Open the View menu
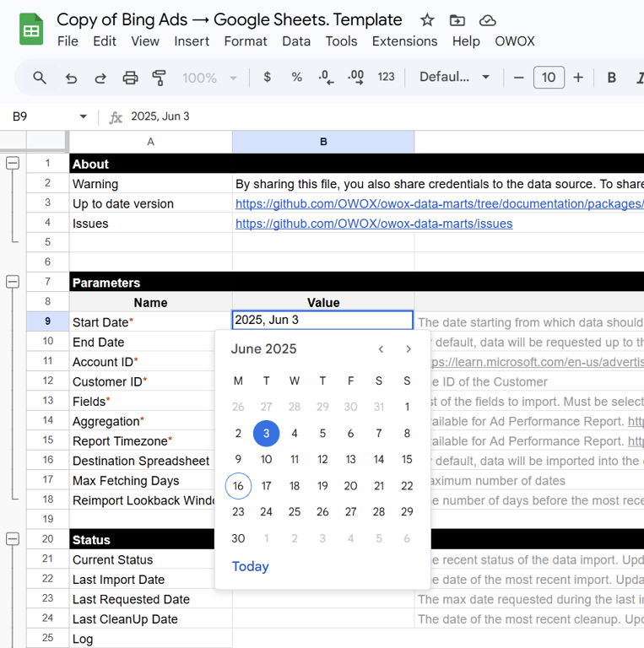The image size is (644, 648). click(145, 41)
